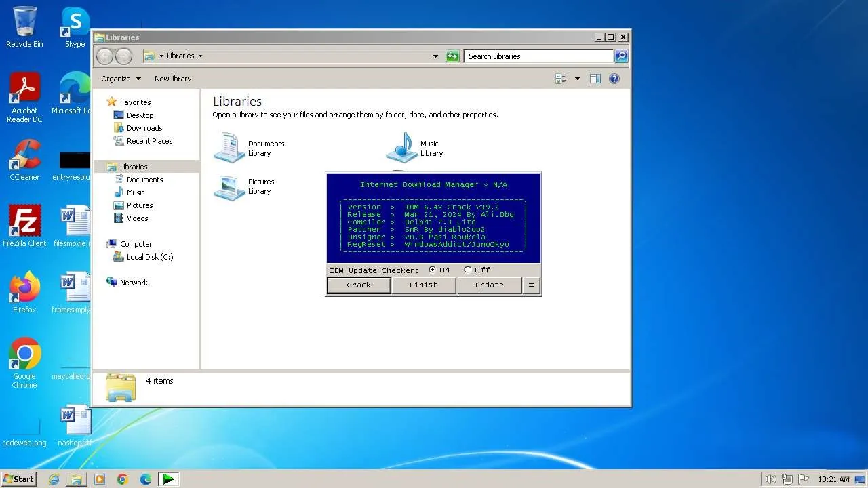
Task: Select the filesmovie Word document on the desktop
Action: pos(73,226)
